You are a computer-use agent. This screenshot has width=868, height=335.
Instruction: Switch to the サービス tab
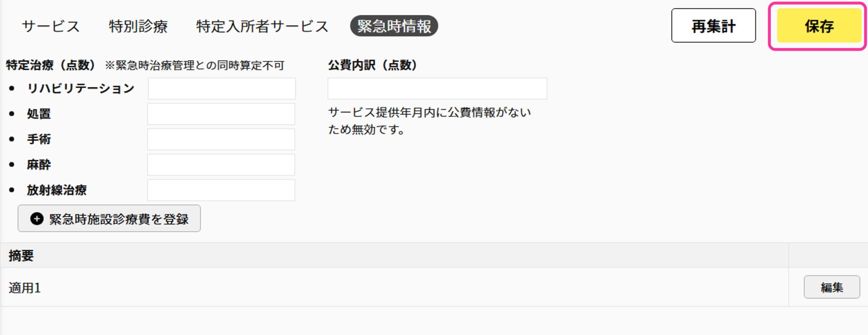tap(51, 26)
